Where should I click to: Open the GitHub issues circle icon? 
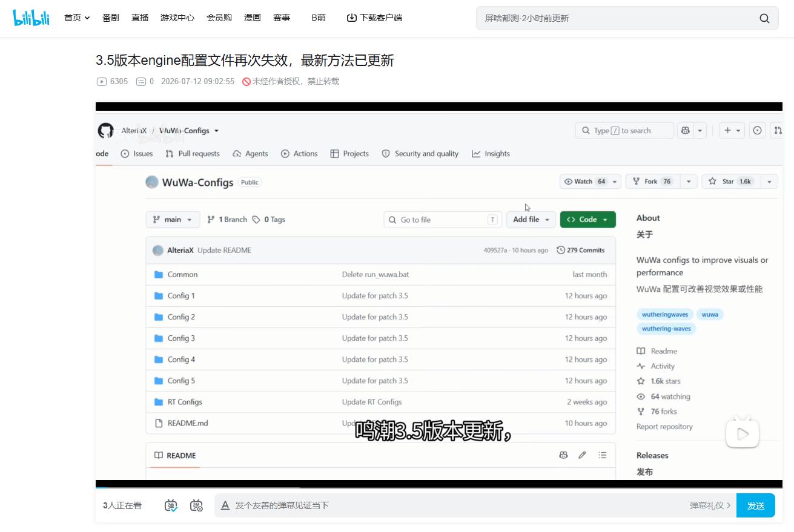[x=757, y=131]
